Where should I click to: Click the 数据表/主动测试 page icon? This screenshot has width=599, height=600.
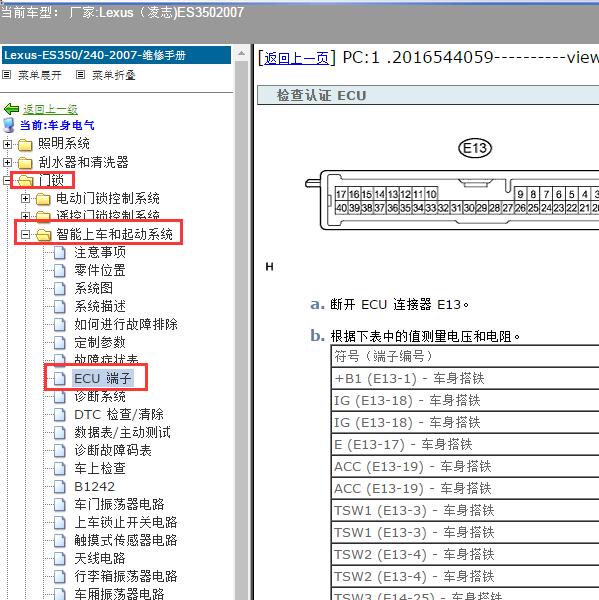pyautogui.click(x=59, y=432)
